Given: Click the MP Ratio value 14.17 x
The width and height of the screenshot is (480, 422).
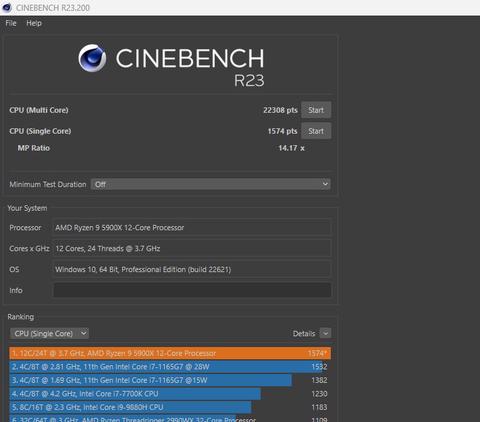Looking at the screenshot, I should (291, 148).
